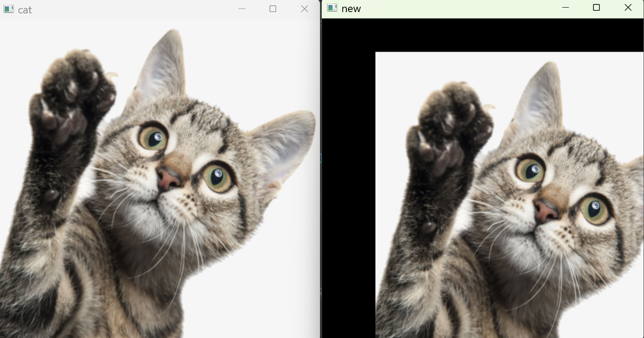
Task: Click the app icon in the cat window
Action: pyautogui.click(x=8, y=9)
